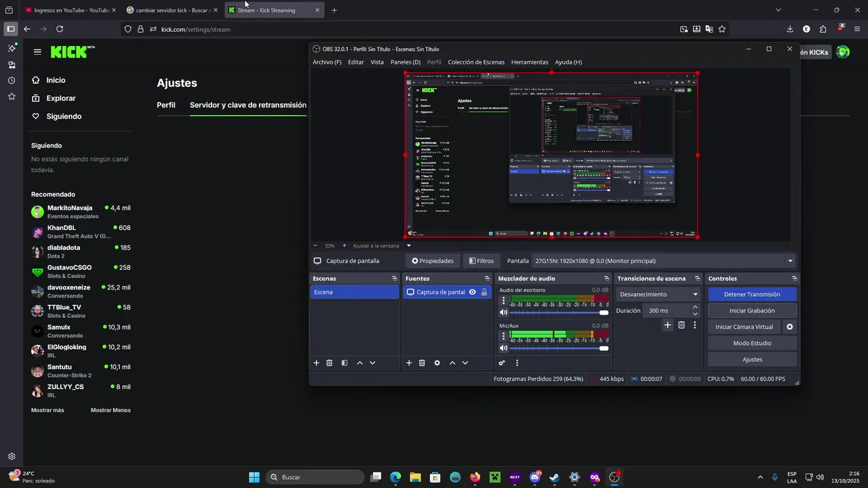Image resolution: width=868 pixels, height=488 pixels.
Task: Open preview scaling dropdown arrow
Action: [x=408, y=246]
